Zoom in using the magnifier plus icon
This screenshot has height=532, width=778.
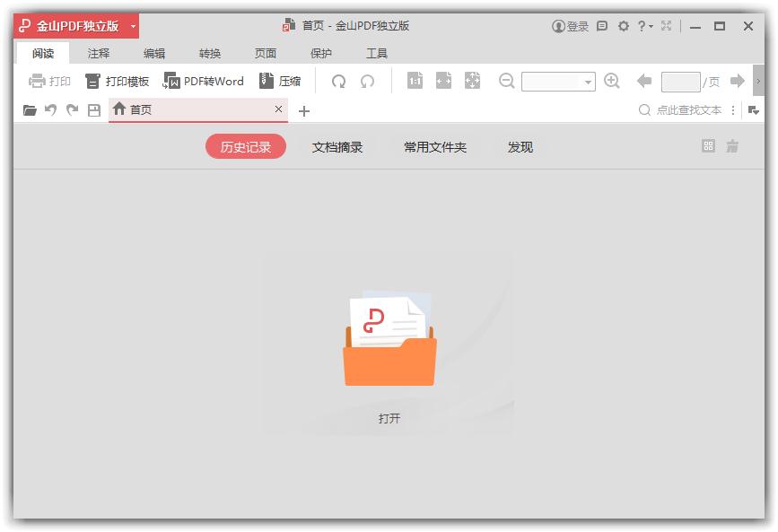611,81
